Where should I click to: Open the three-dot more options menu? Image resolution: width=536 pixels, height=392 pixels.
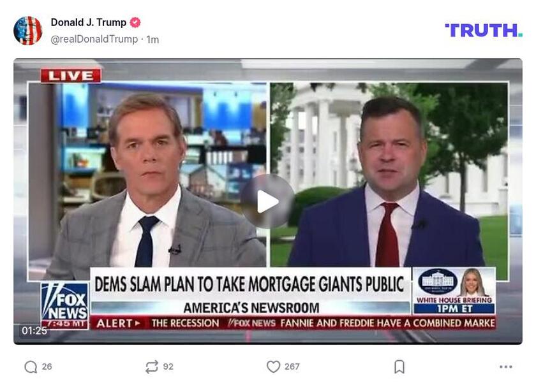pos(505,367)
